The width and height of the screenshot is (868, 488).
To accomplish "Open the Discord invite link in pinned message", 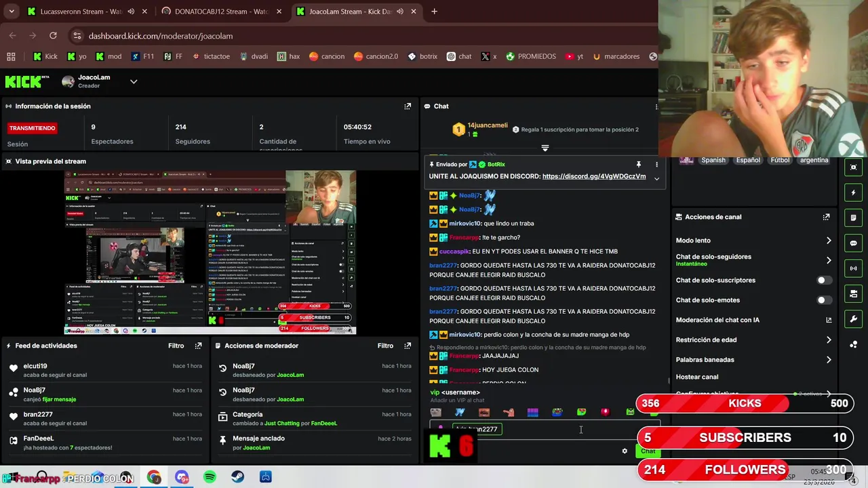I will coord(594,176).
